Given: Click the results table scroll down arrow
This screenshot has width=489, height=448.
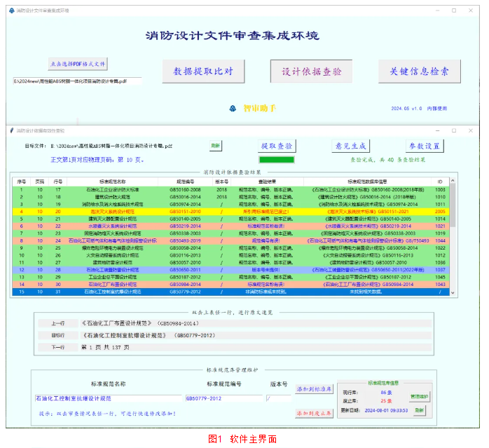Looking at the screenshot, I should click(453, 293).
